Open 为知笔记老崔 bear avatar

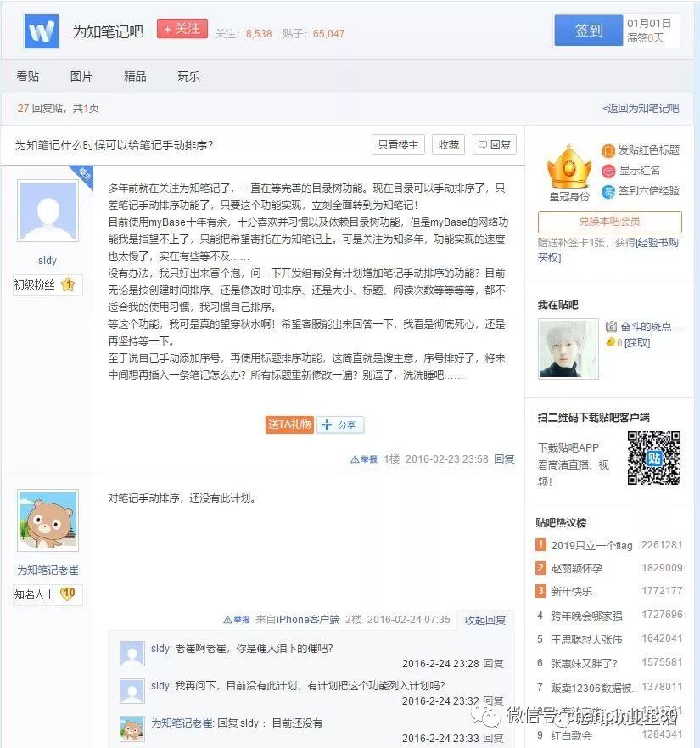48,520
